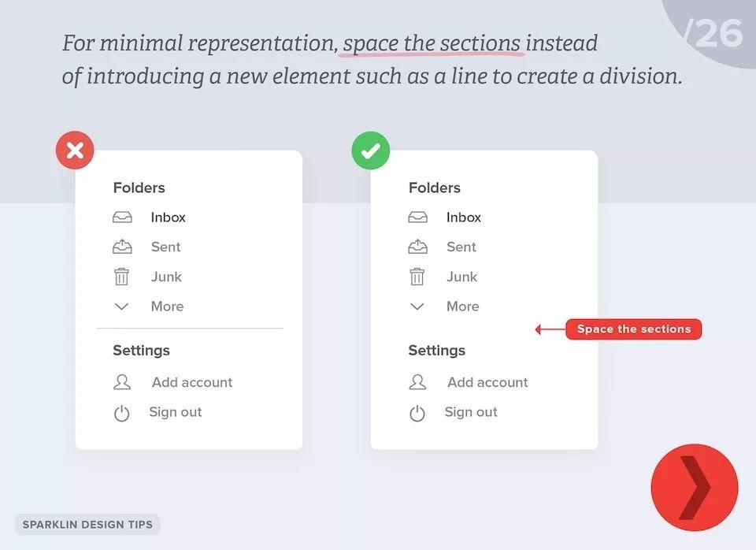This screenshot has height=550, width=756.
Task: Click the red X badge on left card
Action: (75, 150)
